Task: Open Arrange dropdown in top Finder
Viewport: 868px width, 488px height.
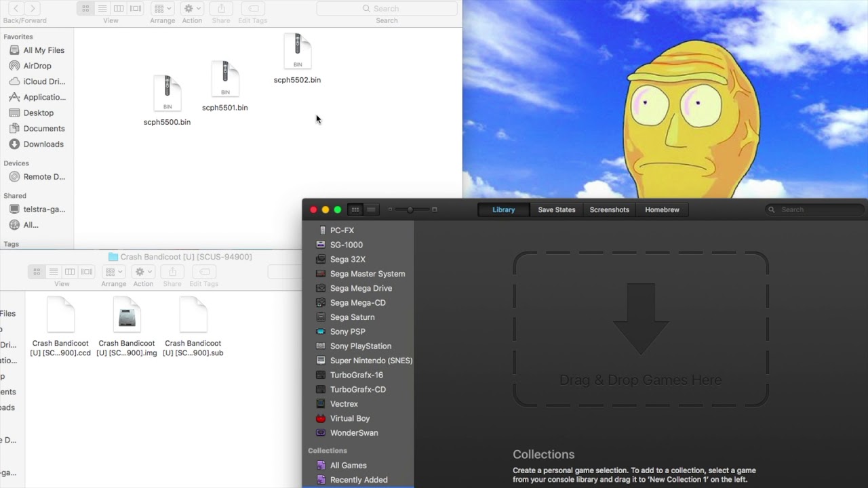Action: [162, 8]
